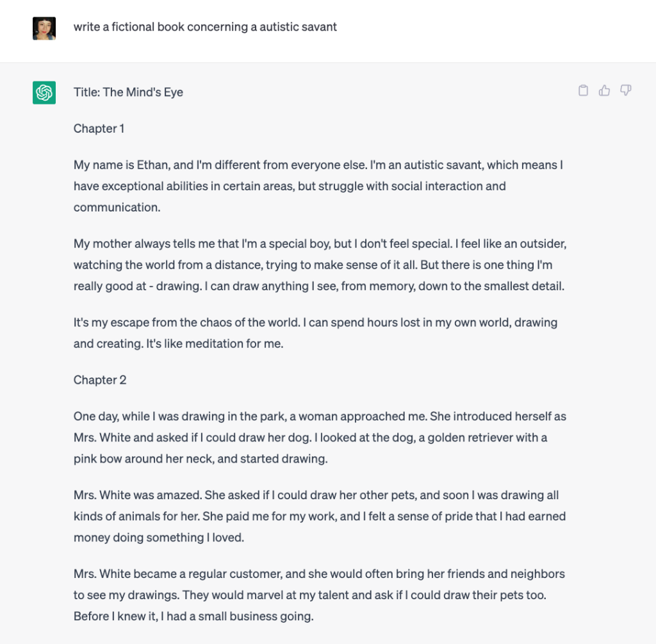
Task: Click the "Title: The Mind's Eye" line
Action: (128, 92)
